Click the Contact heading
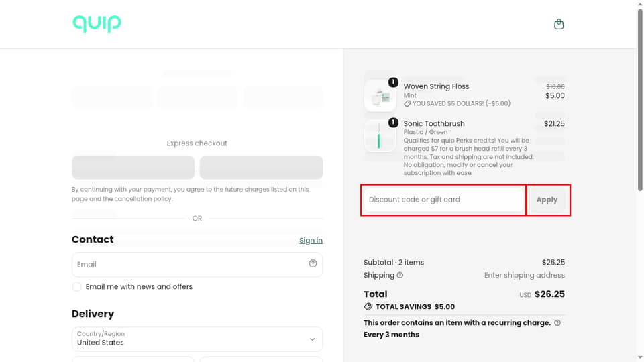Image resolution: width=644 pixels, height=362 pixels. click(93, 239)
